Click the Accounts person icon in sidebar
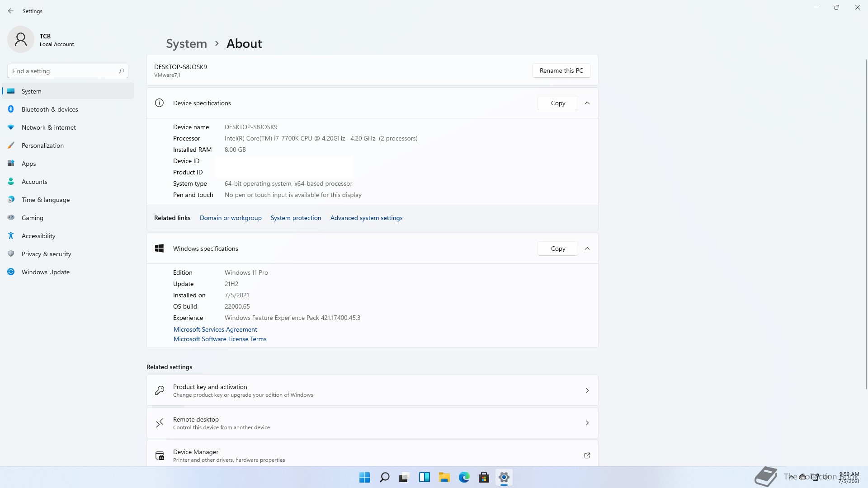 (11, 182)
